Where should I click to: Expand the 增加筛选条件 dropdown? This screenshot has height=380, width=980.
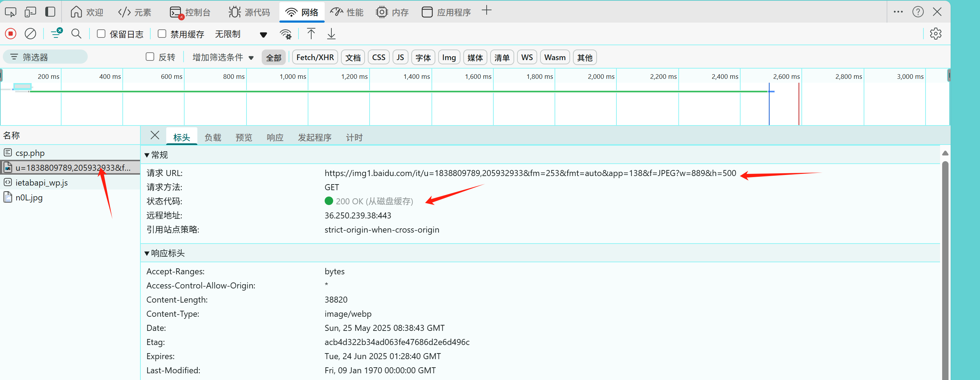coord(223,57)
